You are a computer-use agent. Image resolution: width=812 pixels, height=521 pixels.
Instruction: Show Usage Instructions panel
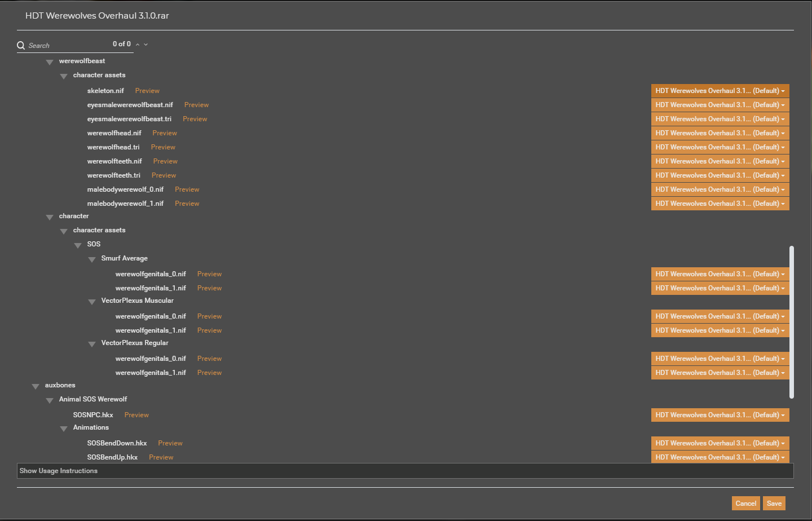pyautogui.click(x=405, y=471)
